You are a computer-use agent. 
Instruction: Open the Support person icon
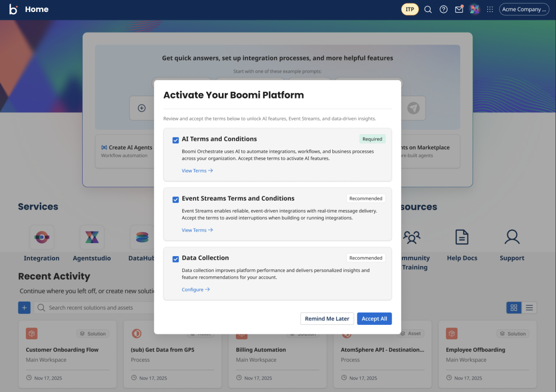tap(512, 237)
